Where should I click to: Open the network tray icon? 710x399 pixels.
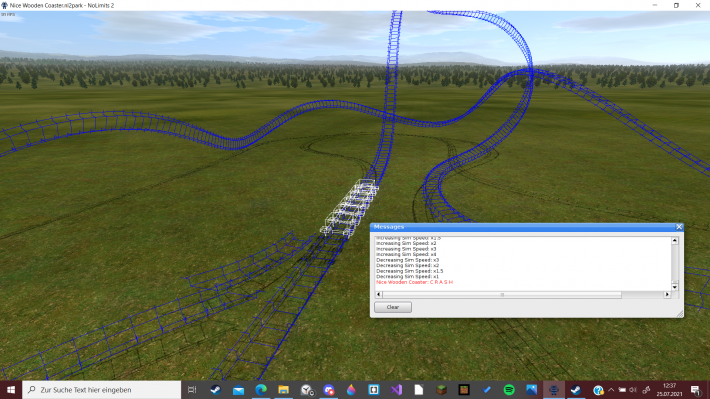pyautogui.click(x=646, y=390)
